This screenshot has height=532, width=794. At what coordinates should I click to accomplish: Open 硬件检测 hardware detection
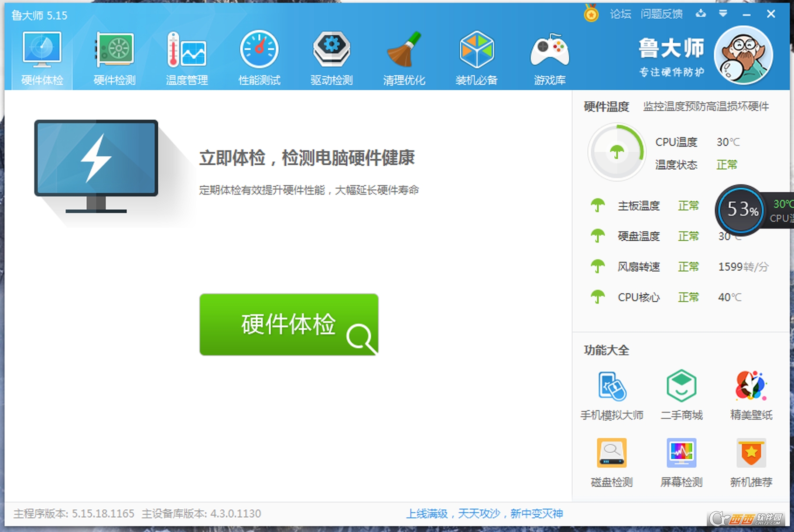[x=113, y=57]
